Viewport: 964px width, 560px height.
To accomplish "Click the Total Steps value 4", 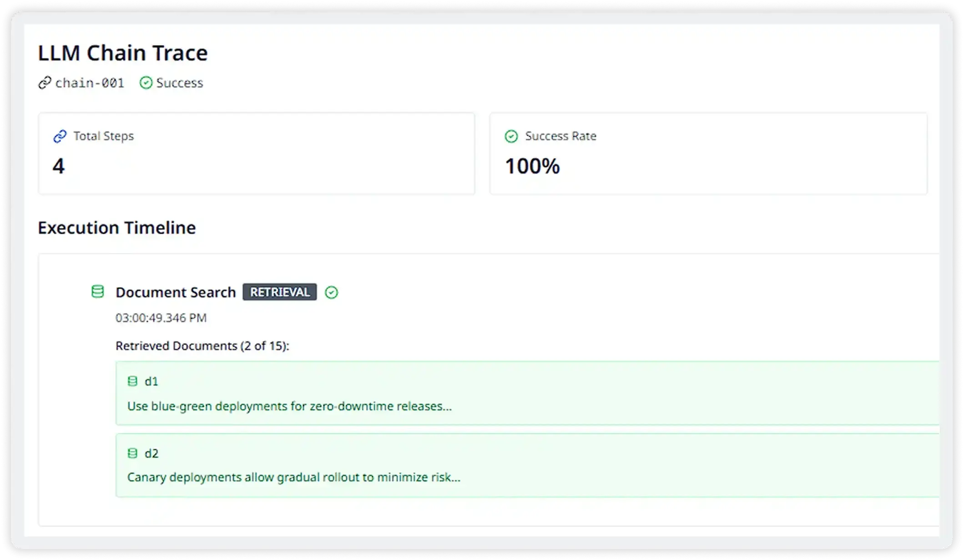I will (59, 166).
